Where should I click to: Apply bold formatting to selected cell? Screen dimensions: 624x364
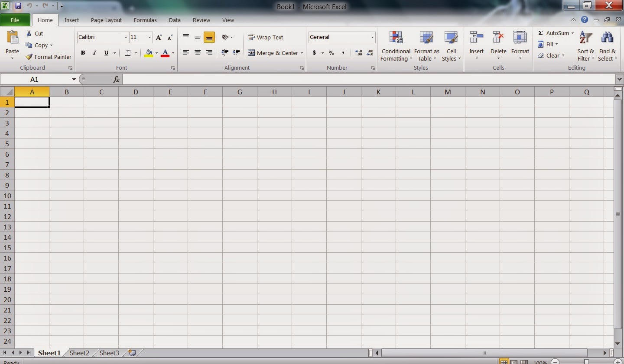[83, 53]
